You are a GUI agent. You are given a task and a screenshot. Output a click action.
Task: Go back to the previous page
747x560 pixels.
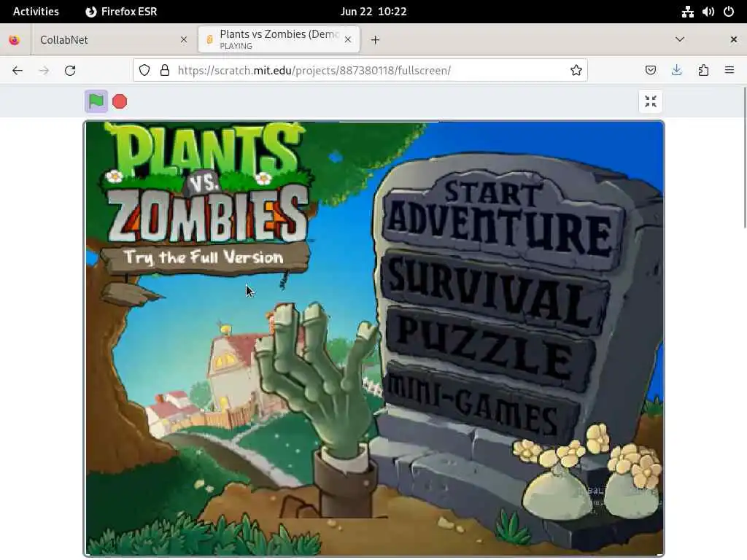tap(18, 71)
